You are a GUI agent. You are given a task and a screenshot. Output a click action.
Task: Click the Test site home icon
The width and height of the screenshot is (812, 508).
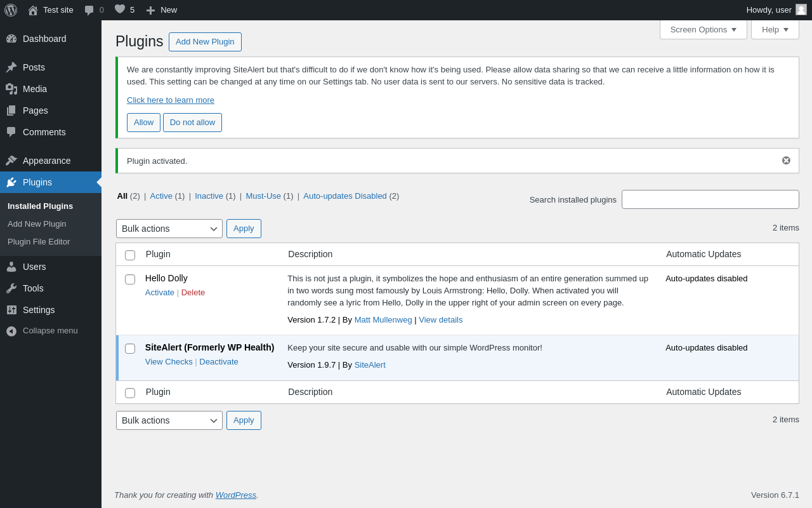(x=33, y=10)
